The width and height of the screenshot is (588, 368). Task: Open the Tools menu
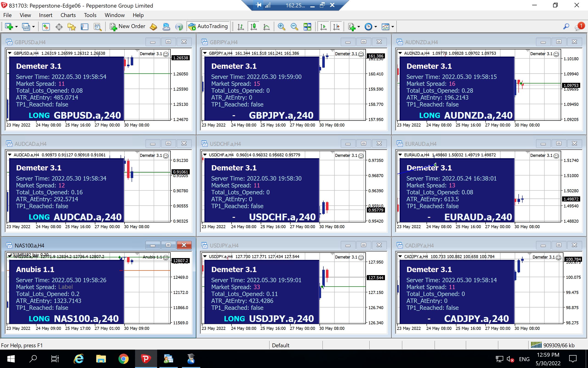pyautogui.click(x=90, y=15)
